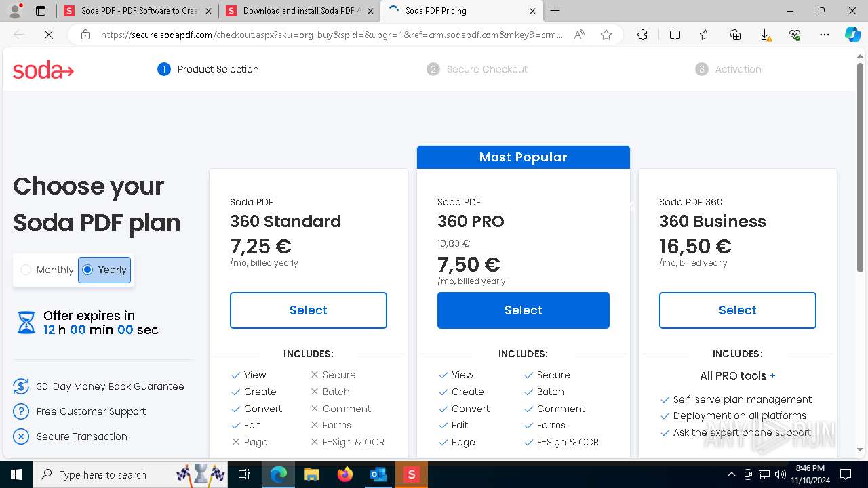Open the tab actions menu icon
868x488 pixels.
(41, 11)
